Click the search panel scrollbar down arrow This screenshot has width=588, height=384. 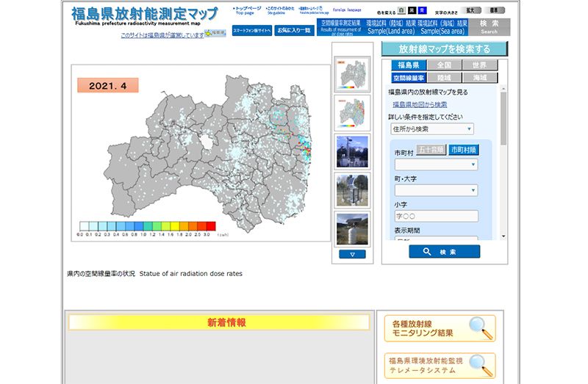point(503,236)
